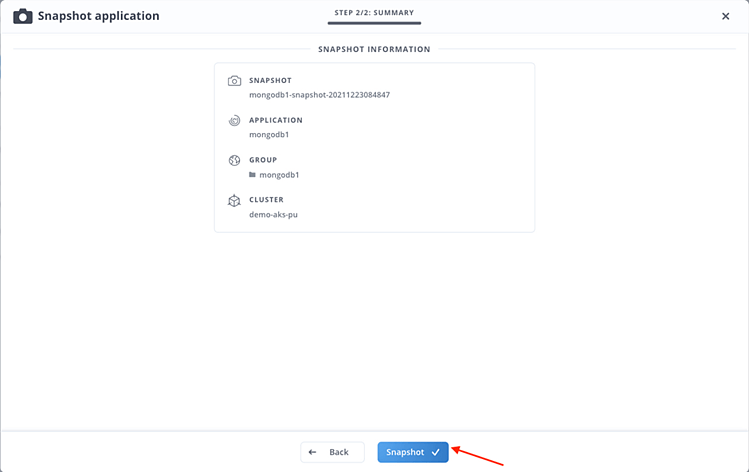
Task: Click the globe icon beside GROUP
Action: 234,160
